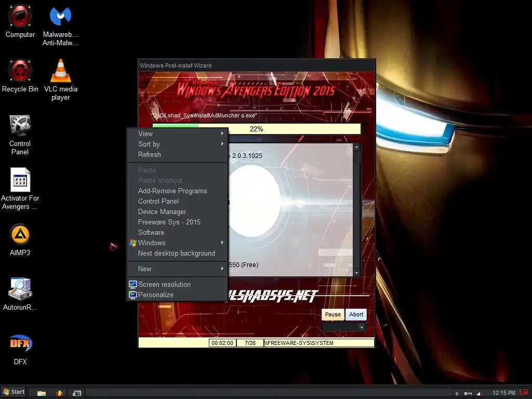
Task: Click the network signal tray icon
Action: [480, 393]
